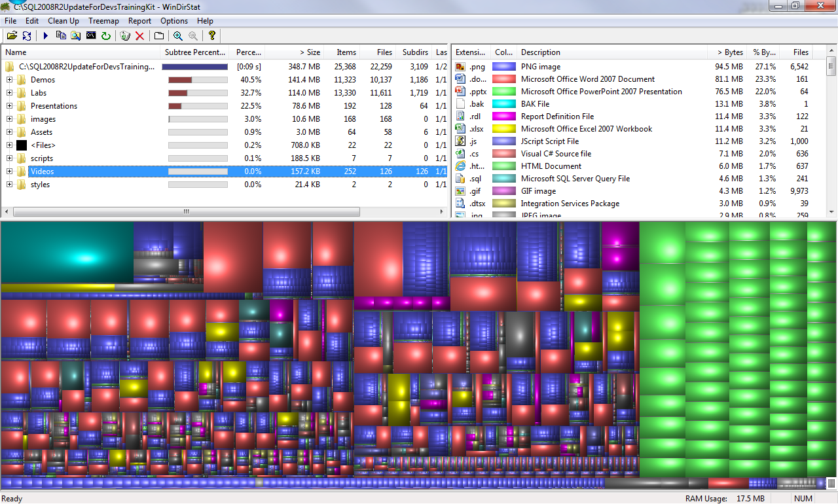This screenshot has height=504, width=838.
Task: Select the Integration Services Package row
Action: 639,204
